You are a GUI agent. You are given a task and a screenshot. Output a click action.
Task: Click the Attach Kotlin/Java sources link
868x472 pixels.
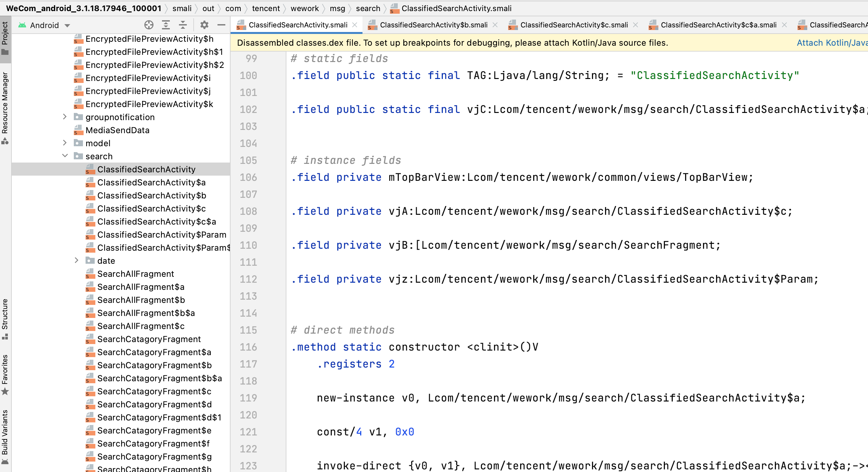click(x=832, y=43)
